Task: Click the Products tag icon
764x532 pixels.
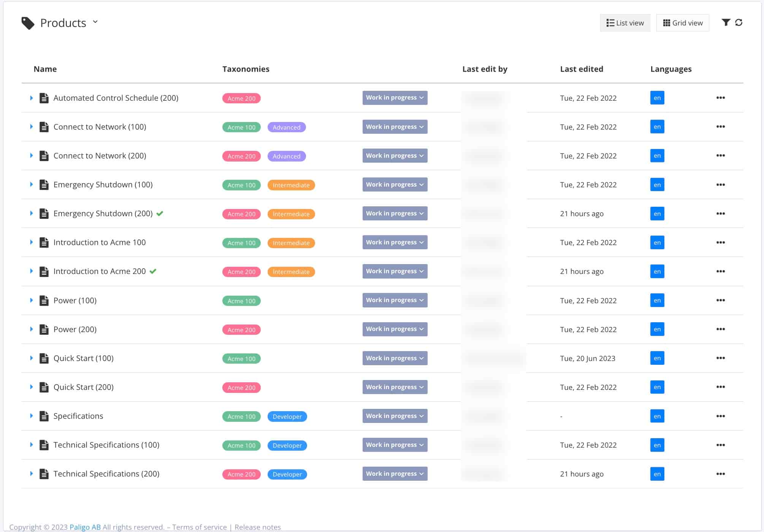Action: pyautogui.click(x=28, y=23)
